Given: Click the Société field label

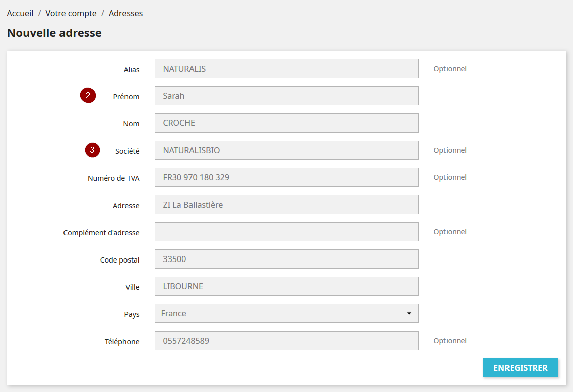Looking at the screenshot, I should click(127, 151).
